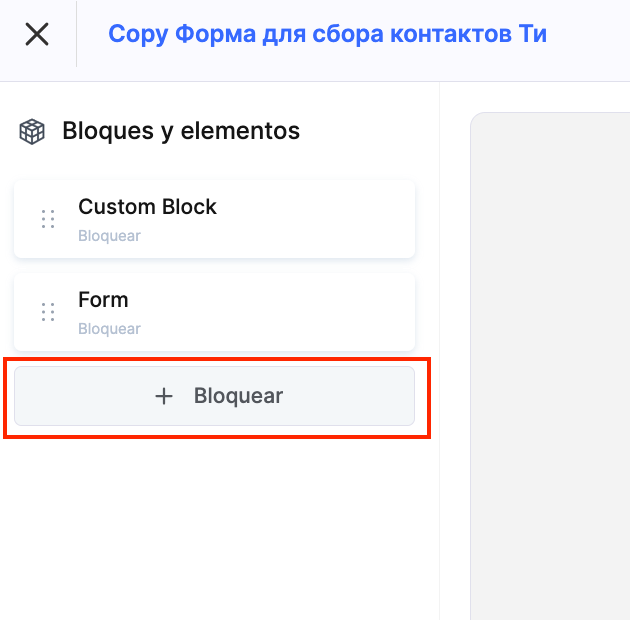Close the editor with the X icon
Image resolution: width=630 pixels, height=620 pixels.
click(37, 34)
